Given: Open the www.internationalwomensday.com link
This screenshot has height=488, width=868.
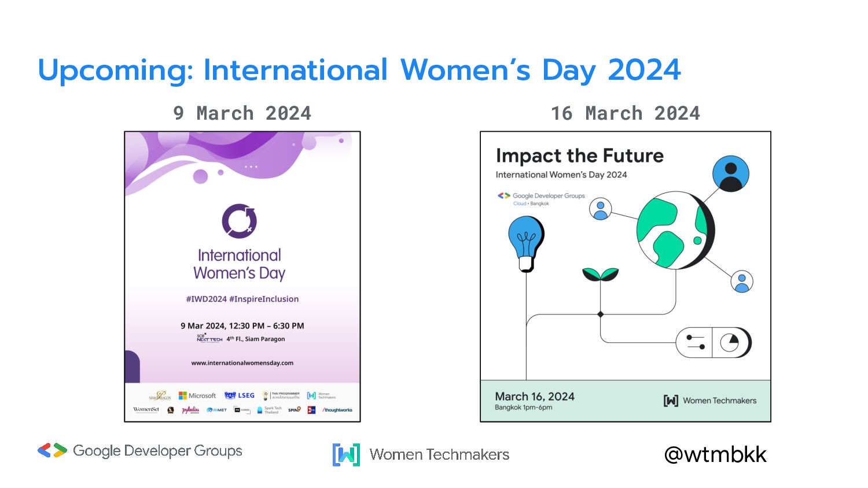Looking at the screenshot, I should pos(242,363).
